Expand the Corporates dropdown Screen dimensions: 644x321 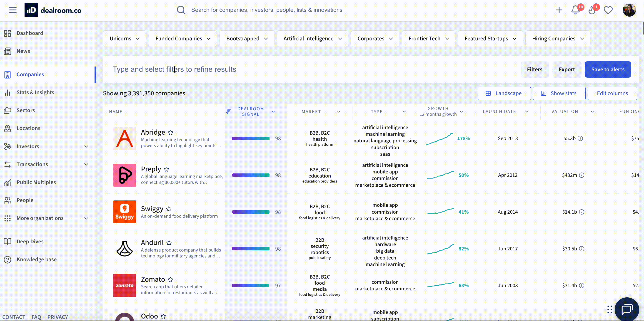(375, 38)
